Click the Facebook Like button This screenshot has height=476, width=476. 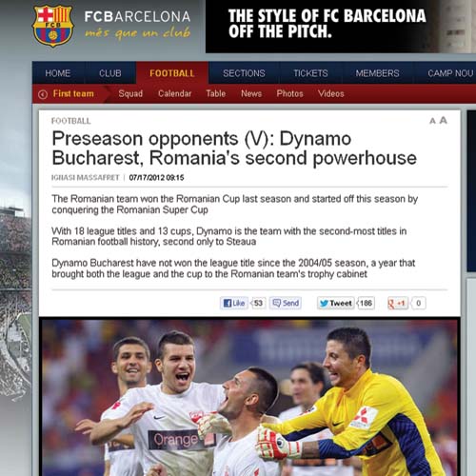(x=234, y=303)
